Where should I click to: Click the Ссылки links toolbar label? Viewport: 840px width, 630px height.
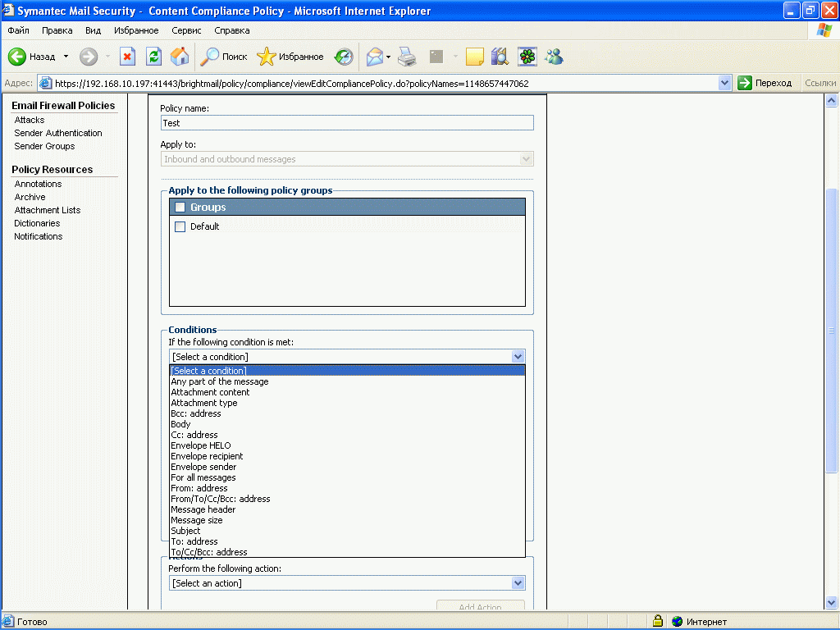[x=819, y=83]
